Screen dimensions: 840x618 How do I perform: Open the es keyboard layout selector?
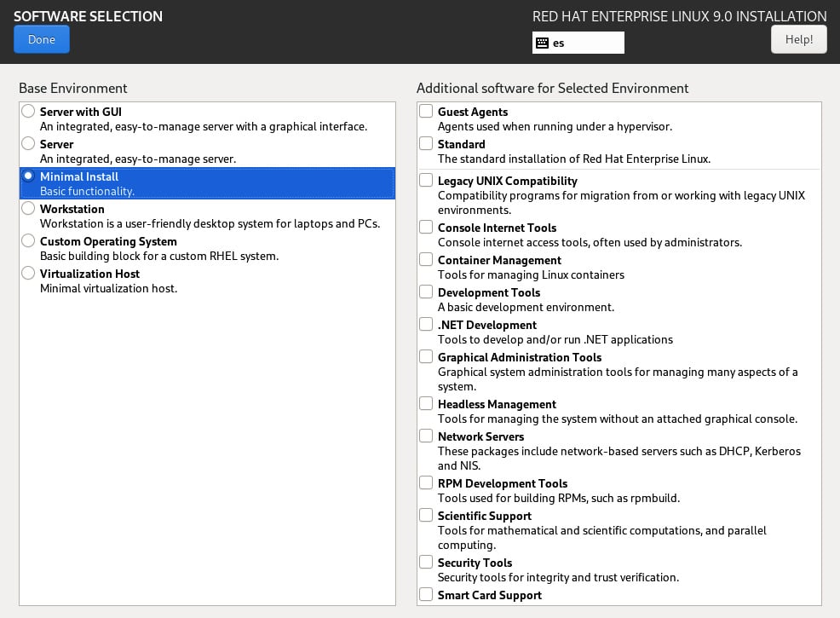[578, 43]
